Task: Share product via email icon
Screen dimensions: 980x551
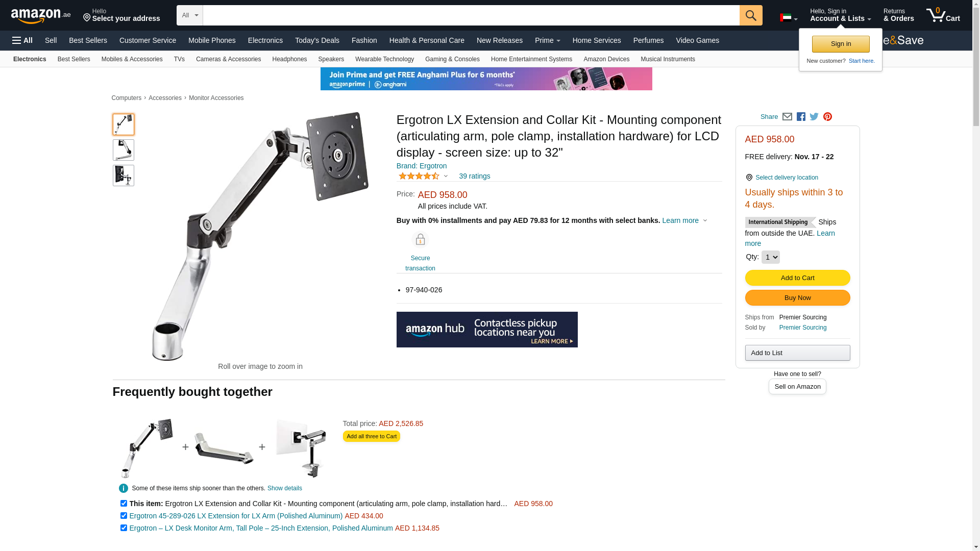Action: pos(787,117)
